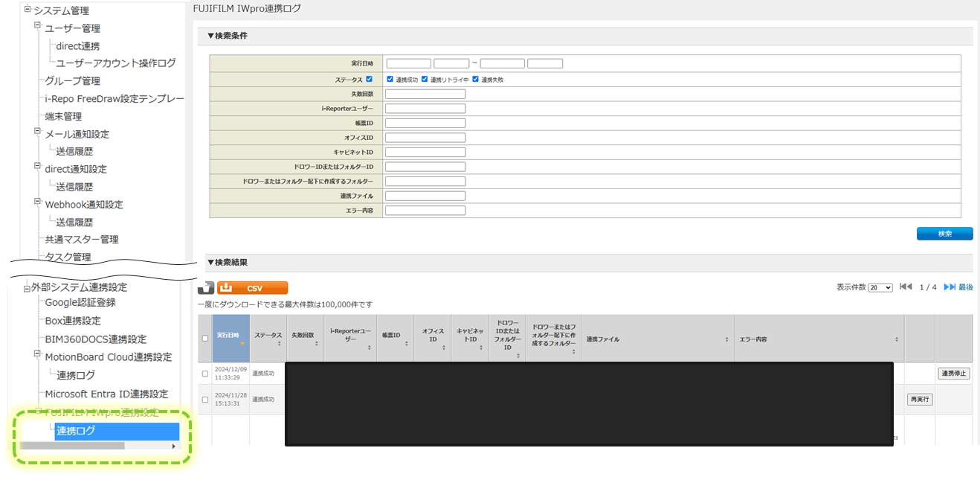Screen dimensions: 980x477
Task: Collapse the システム管理 tree node
Action: pos(28,9)
